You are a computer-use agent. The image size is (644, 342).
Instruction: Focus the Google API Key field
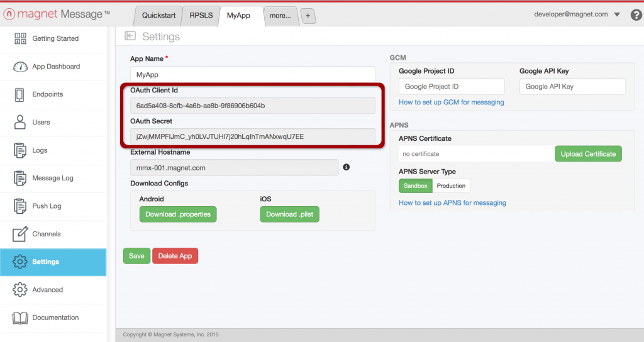572,87
